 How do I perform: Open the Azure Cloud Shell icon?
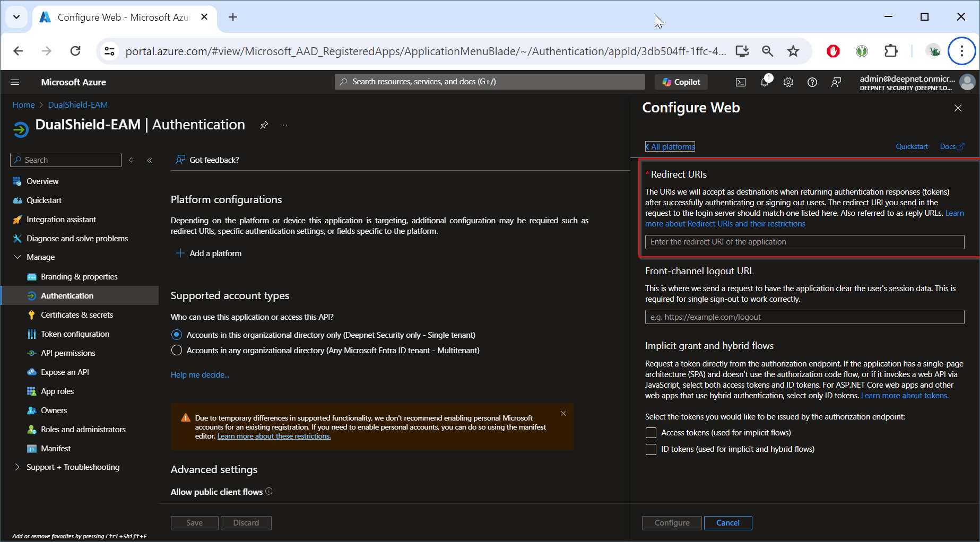pyautogui.click(x=740, y=82)
